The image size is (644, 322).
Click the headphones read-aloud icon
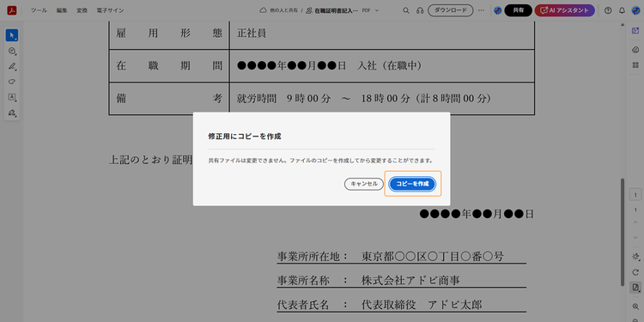(x=420, y=10)
